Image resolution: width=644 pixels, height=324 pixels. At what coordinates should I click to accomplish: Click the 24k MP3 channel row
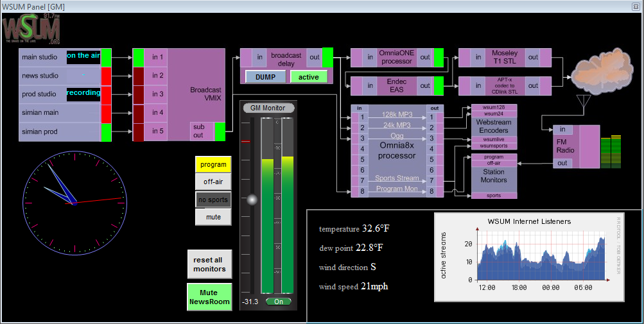pos(397,127)
